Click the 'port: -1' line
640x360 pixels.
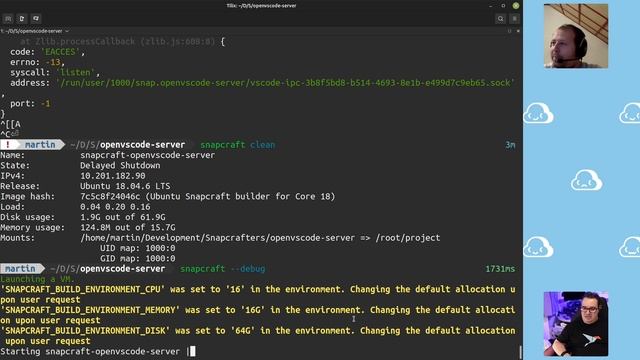click(x=30, y=104)
